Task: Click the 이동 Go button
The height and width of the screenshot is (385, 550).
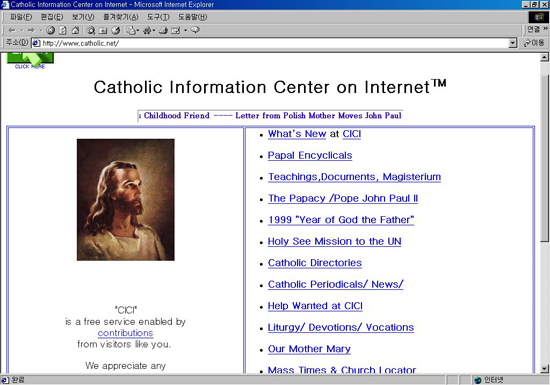Action: click(x=534, y=43)
